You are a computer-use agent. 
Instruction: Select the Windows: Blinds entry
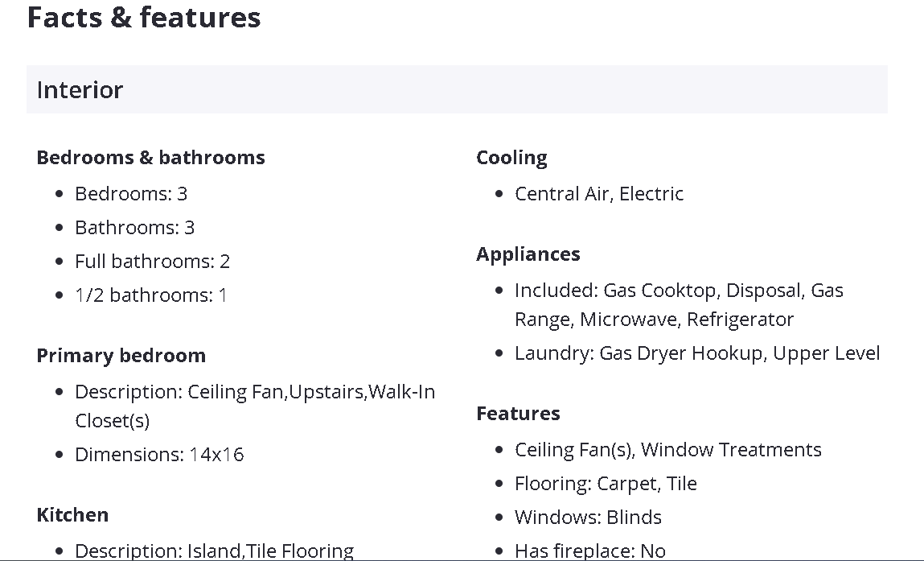(588, 518)
